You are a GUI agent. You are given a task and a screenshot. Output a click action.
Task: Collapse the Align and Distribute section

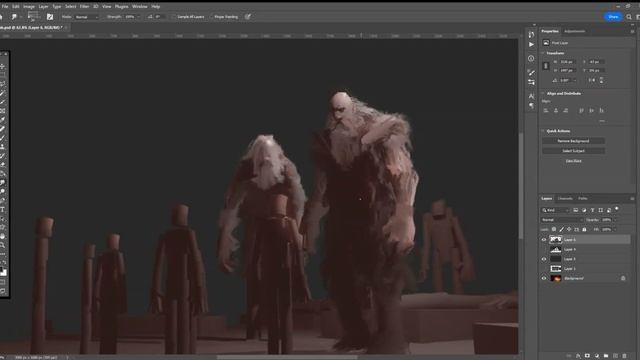click(543, 93)
